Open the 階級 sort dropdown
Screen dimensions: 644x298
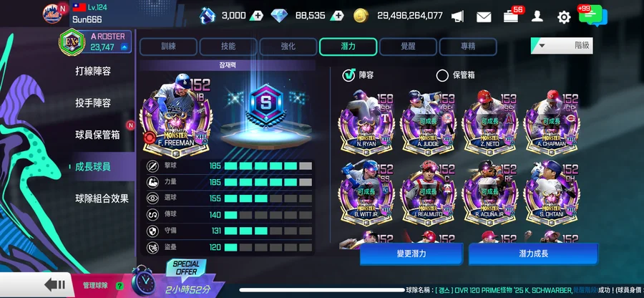(x=562, y=46)
